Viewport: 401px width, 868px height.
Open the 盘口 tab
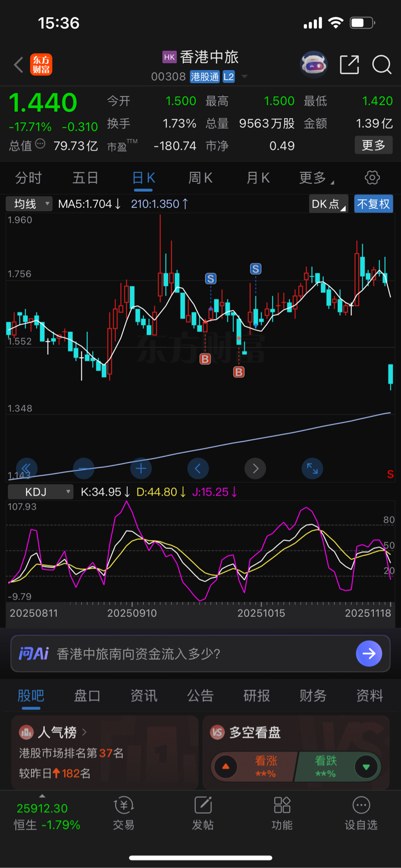click(x=87, y=696)
